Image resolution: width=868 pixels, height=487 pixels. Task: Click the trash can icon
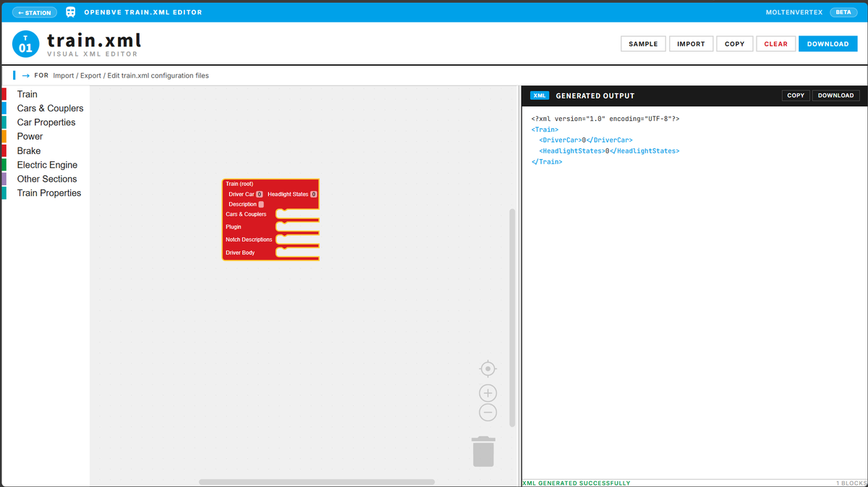(484, 452)
